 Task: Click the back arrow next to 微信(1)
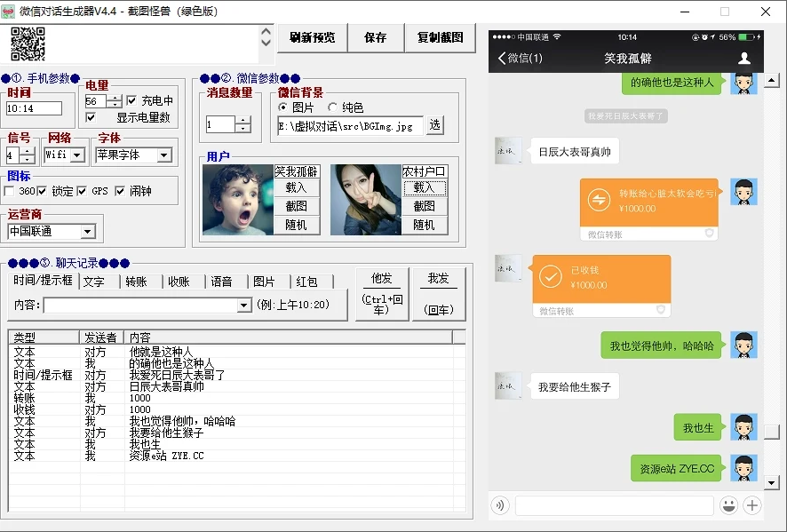[x=503, y=59]
